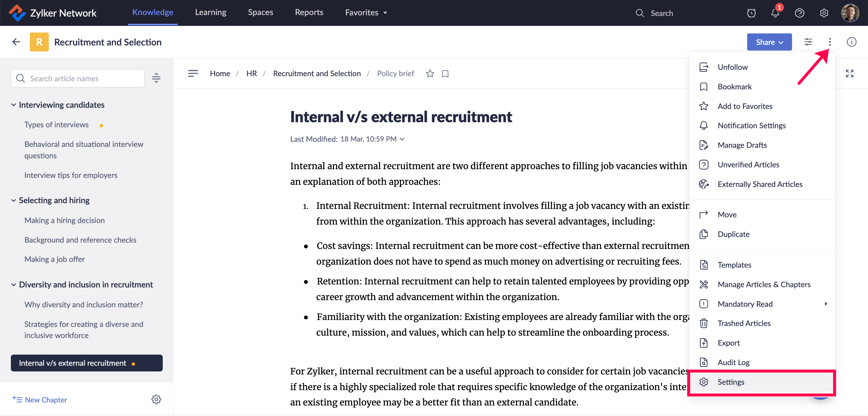Image resolution: width=868 pixels, height=416 pixels.
Task: Expand the Last Modified date dropdown
Action: [402, 139]
